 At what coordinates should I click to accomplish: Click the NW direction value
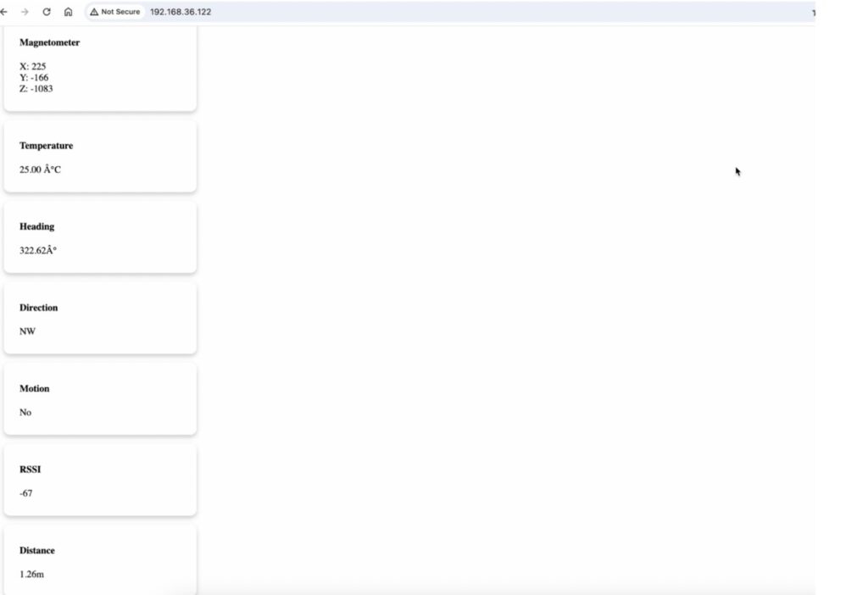coord(27,331)
